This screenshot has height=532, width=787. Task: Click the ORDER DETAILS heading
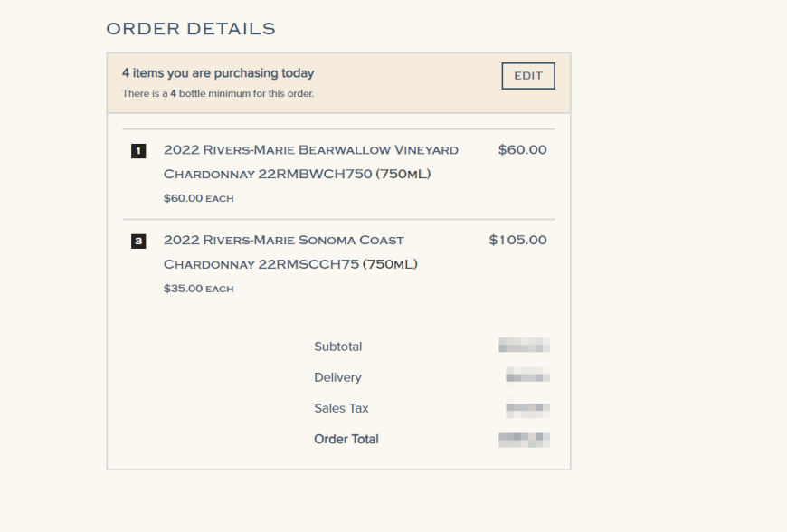pos(191,29)
